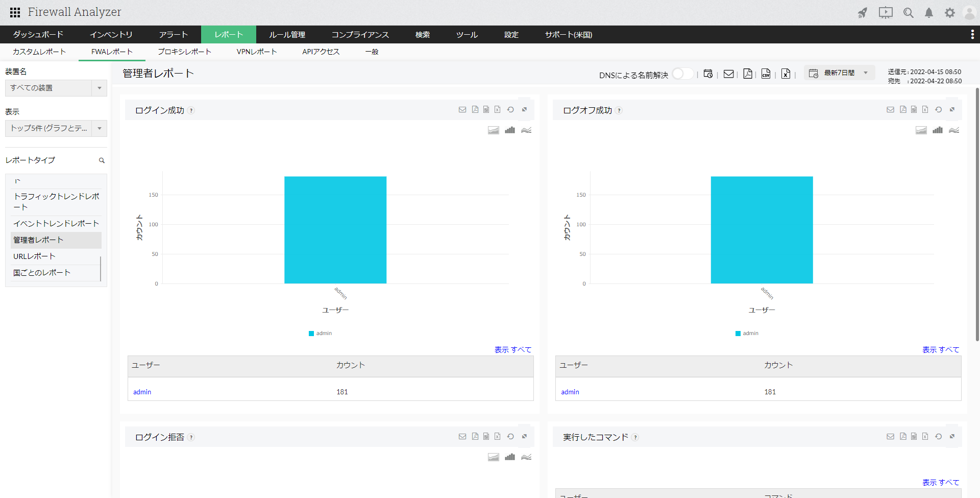Open the apps grid launcher icon
This screenshot has height=498, width=980.
(x=15, y=12)
